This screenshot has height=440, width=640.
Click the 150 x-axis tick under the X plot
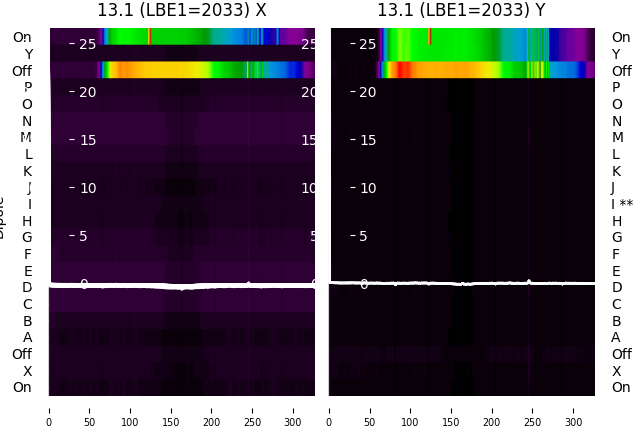(171, 422)
